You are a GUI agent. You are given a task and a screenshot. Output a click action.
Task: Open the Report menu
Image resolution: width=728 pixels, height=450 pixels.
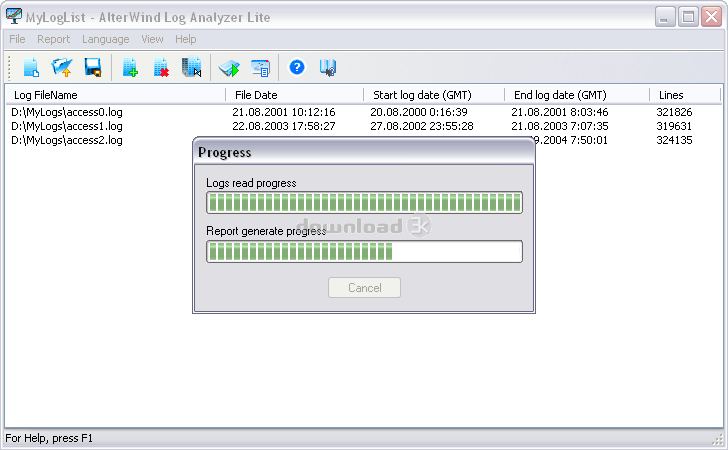point(53,39)
